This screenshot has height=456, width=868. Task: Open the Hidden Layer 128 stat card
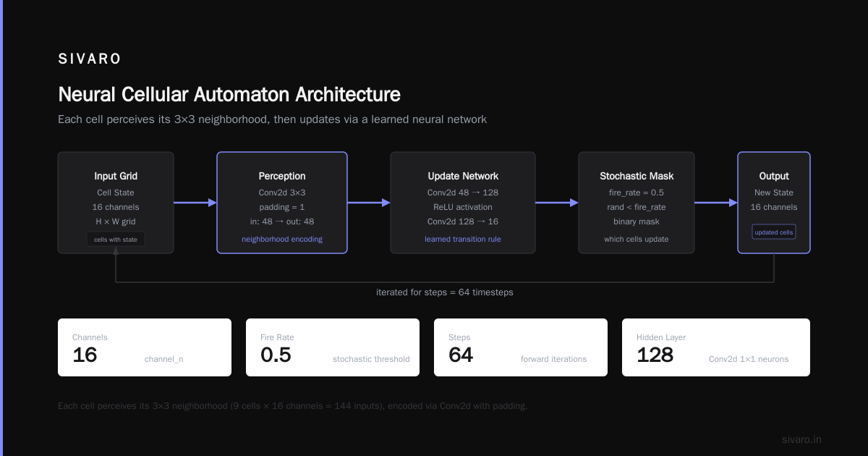click(716, 347)
